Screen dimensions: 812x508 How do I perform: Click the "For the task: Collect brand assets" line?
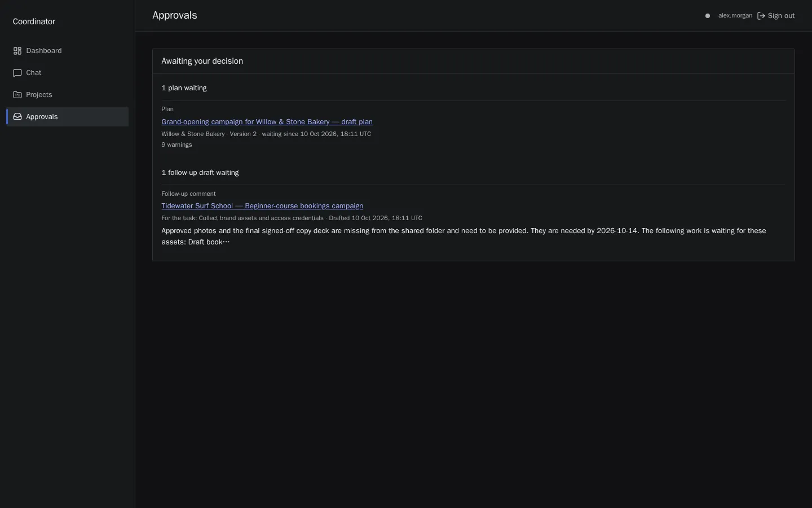[292, 218]
